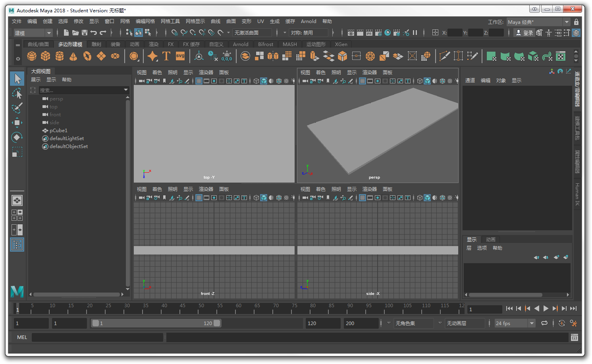Open the 网格工具 menu
This screenshot has height=364, width=592.
[x=170, y=21]
